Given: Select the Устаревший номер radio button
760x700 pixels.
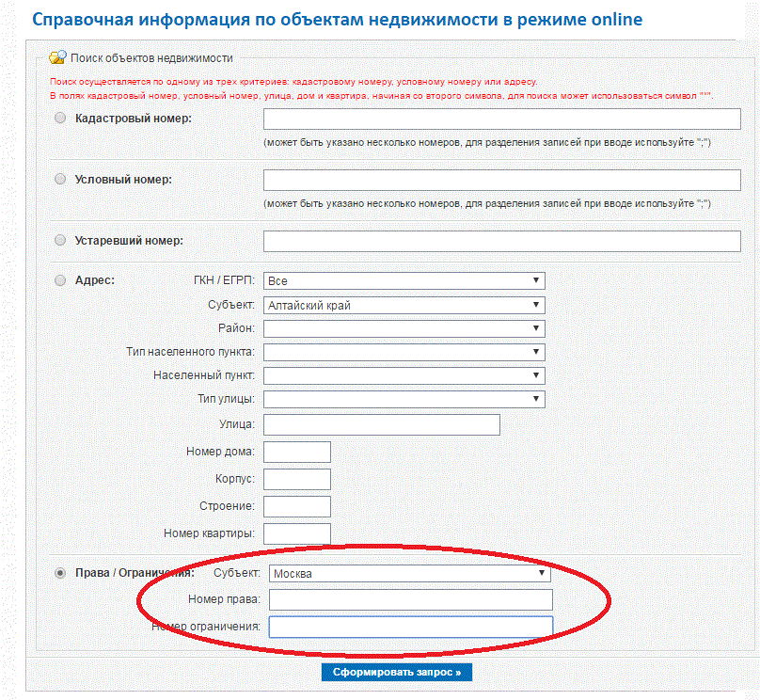Looking at the screenshot, I should (60, 240).
